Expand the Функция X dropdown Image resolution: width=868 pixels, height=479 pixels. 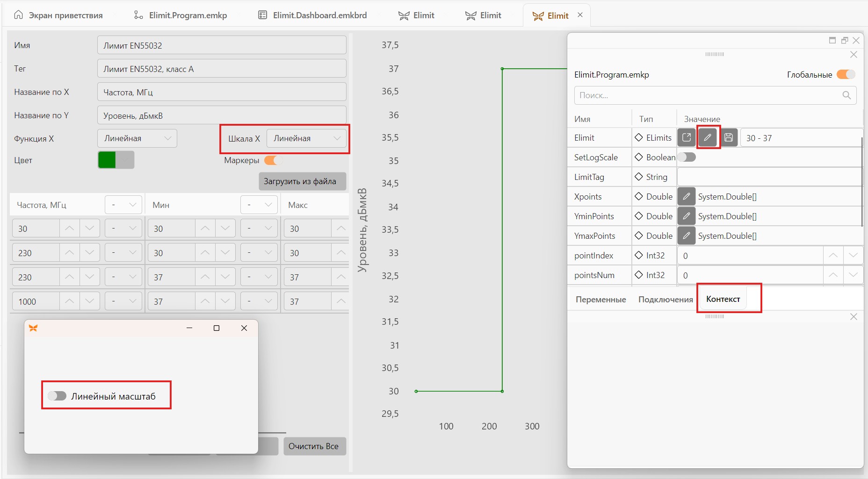(137, 138)
